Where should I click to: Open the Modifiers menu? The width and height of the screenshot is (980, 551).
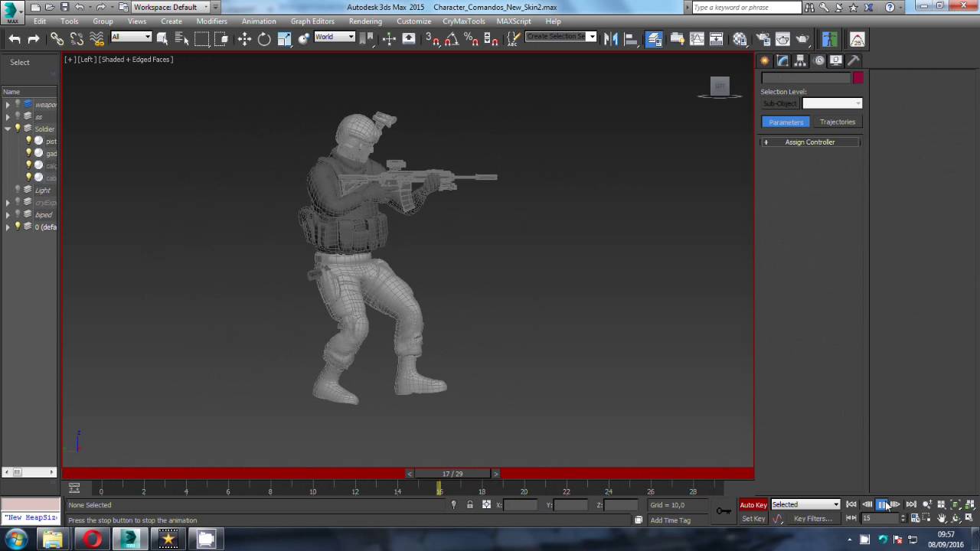coord(211,21)
